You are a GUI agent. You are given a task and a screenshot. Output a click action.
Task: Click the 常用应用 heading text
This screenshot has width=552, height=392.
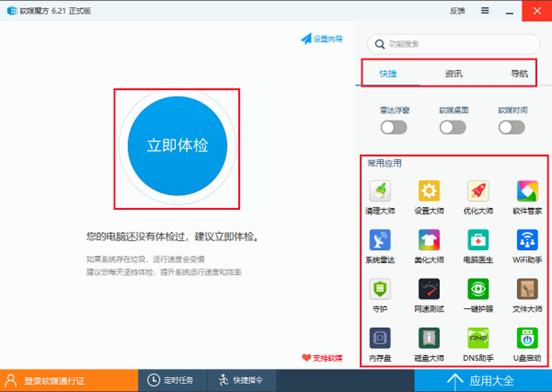coord(385,163)
